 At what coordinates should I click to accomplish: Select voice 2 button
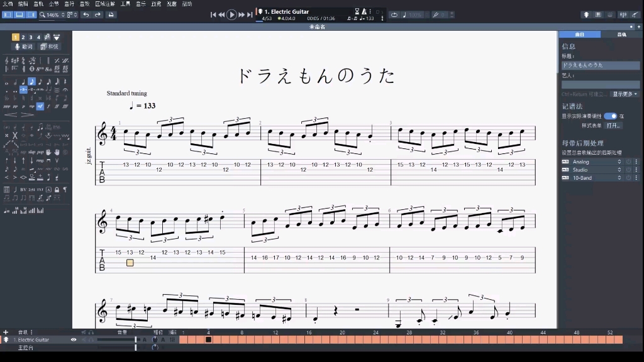(23, 37)
